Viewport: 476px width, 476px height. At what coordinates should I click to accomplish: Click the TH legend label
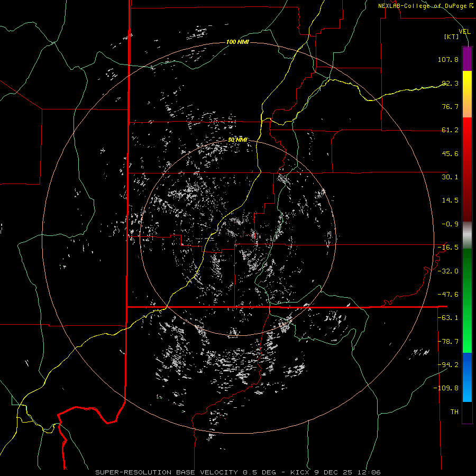(x=454, y=412)
